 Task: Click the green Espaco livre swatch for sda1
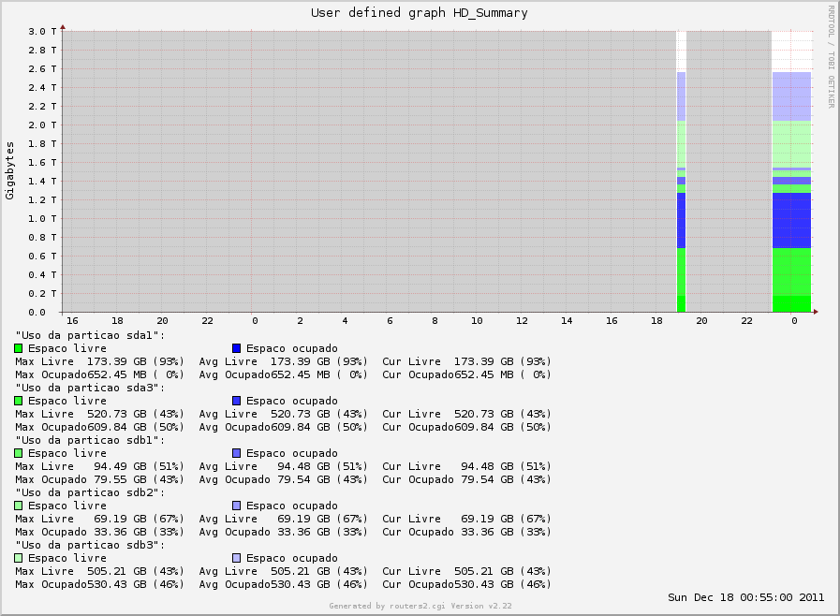19,347
